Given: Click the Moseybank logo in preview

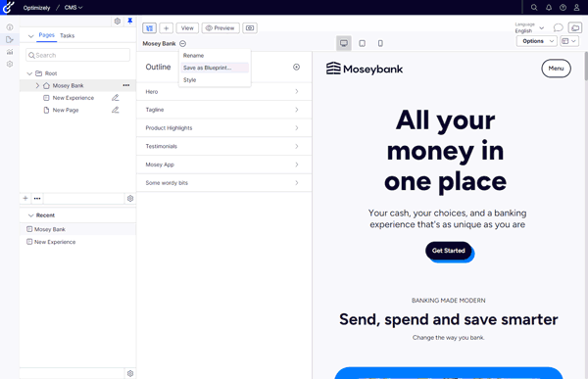Looking at the screenshot, I should pyautogui.click(x=365, y=69).
